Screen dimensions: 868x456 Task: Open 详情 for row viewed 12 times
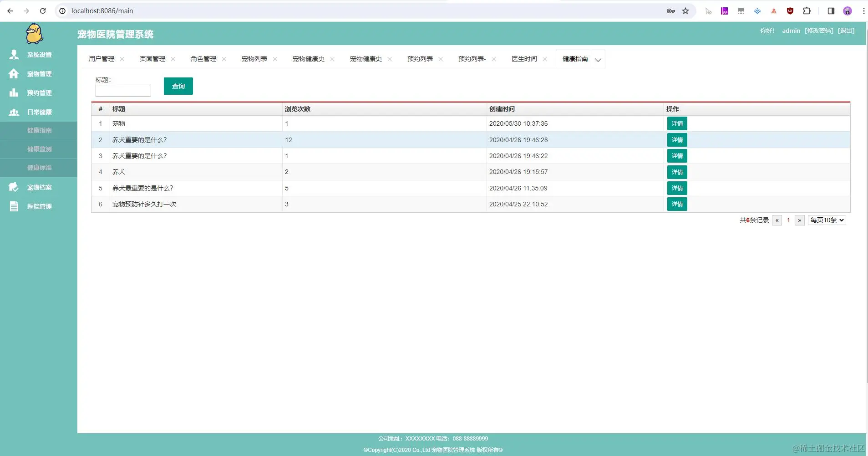pyautogui.click(x=677, y=140)
